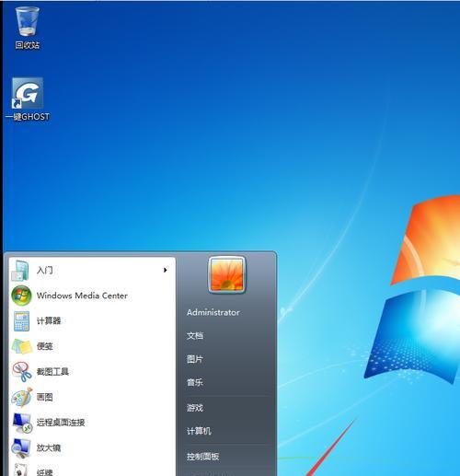Open Music (音乐) in Start menu

tap(195, 382)
